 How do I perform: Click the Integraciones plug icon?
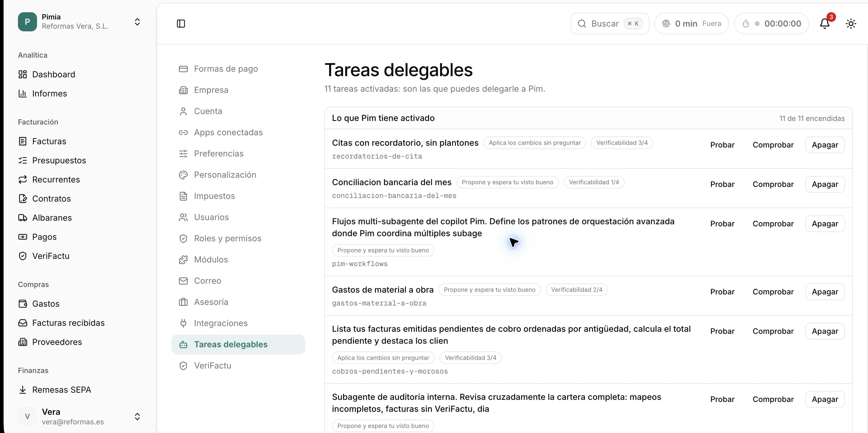click(183, 323)
